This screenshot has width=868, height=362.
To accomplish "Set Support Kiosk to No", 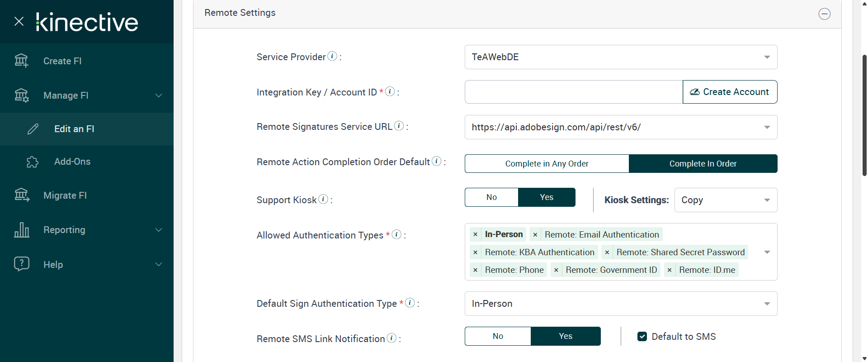I will tap(491, 197).
